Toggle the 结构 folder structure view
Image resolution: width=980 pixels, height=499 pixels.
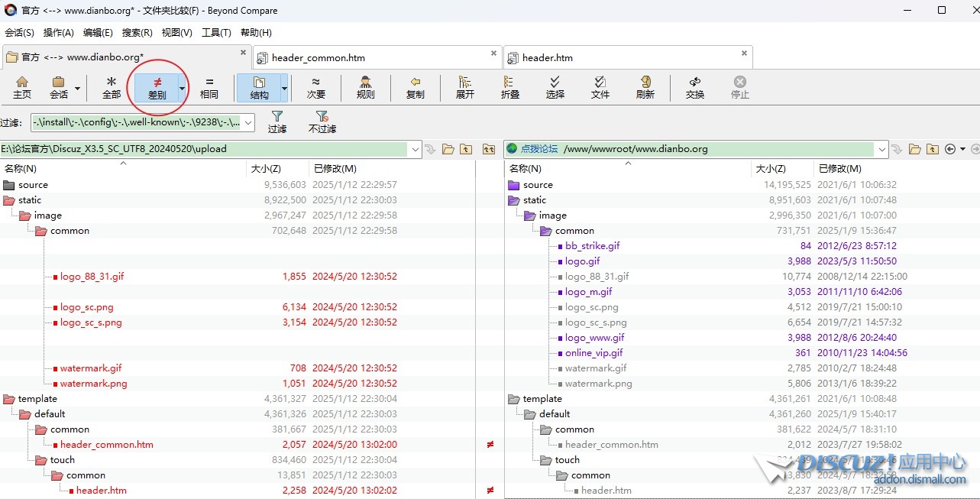point(259,87)
